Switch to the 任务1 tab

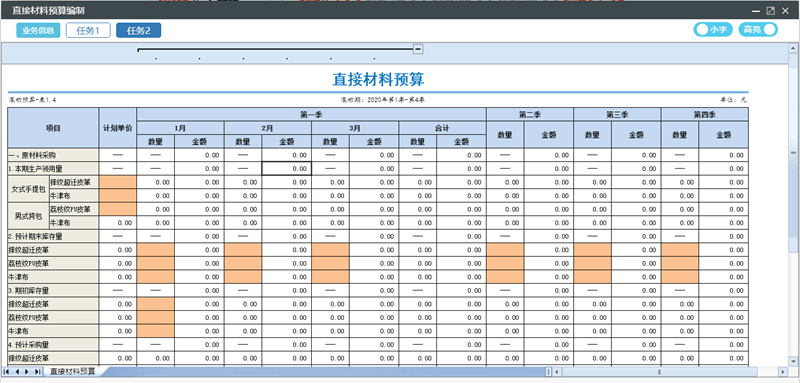[88, 31]
